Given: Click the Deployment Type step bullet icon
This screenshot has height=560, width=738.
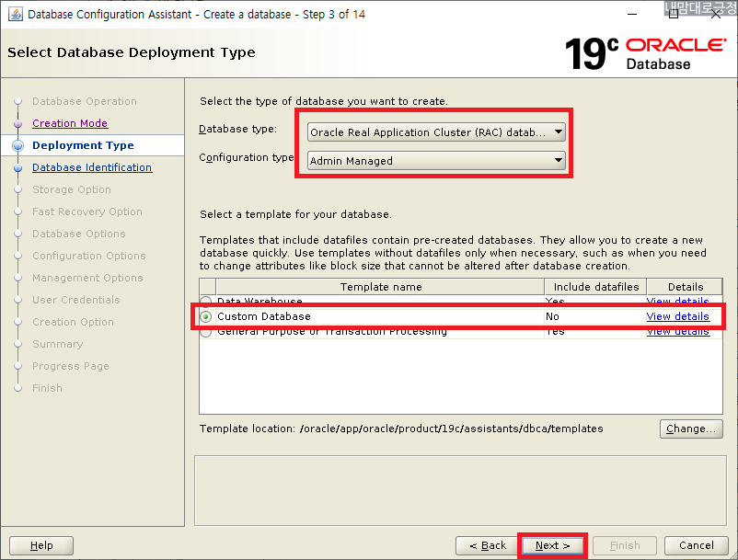Looking at the screenshot, I should [x=17, y=146].
